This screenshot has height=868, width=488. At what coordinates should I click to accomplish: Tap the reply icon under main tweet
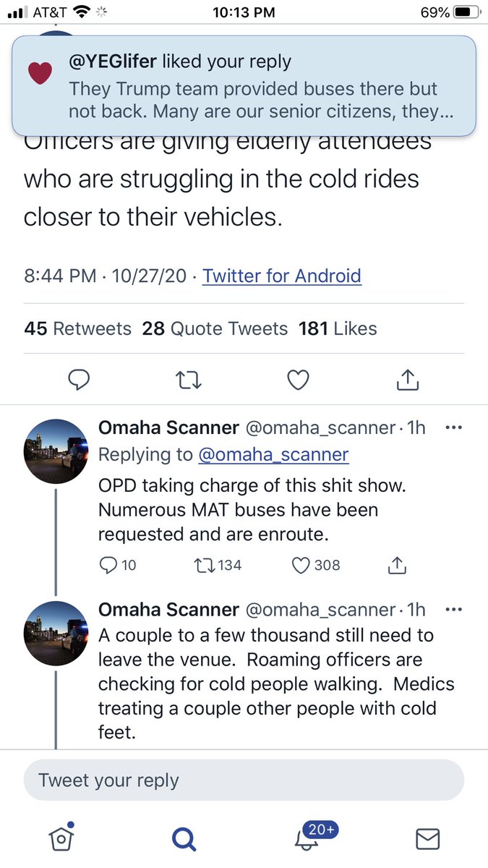[x=79, y=379]
